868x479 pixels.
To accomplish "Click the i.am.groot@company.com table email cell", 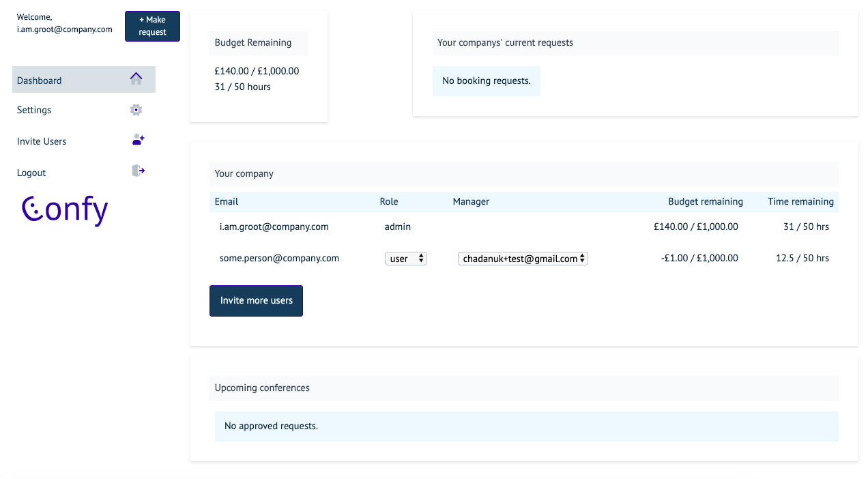I will (274, 227).
